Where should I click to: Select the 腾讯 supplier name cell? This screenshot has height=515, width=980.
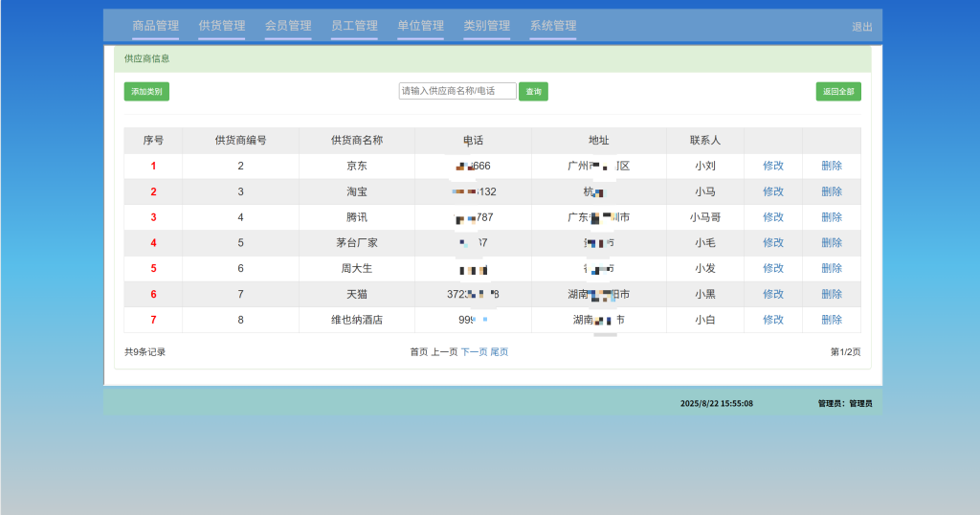pos(357,217)
